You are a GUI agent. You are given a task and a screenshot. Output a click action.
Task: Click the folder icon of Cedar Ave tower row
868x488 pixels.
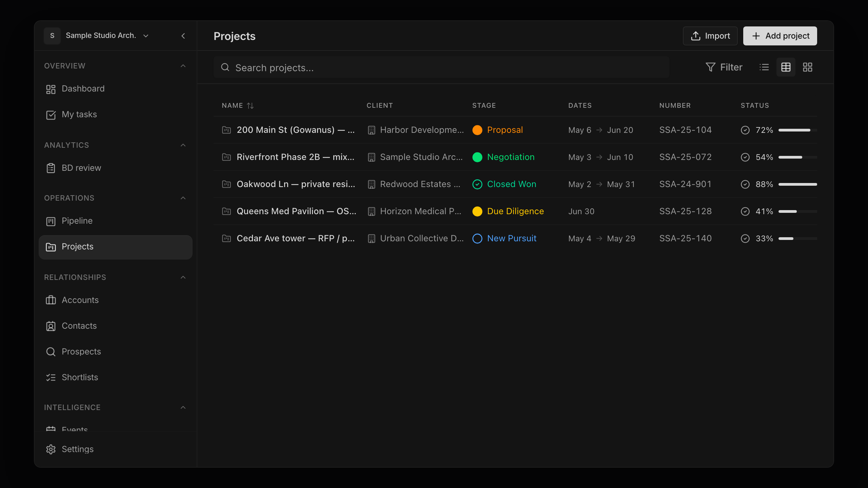[x=226, y=238]
